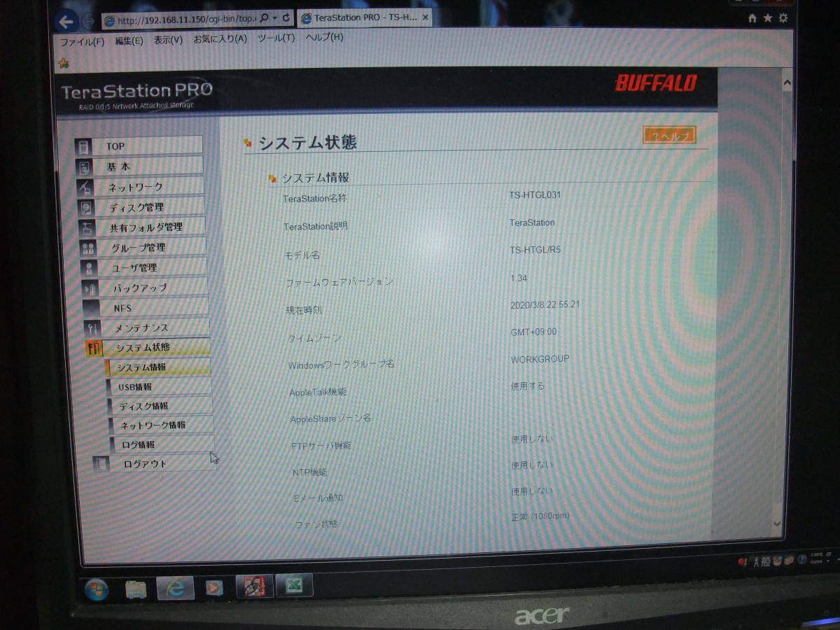
Task: Click the favorites bar star icon
Action: click(x=64, y=62)
